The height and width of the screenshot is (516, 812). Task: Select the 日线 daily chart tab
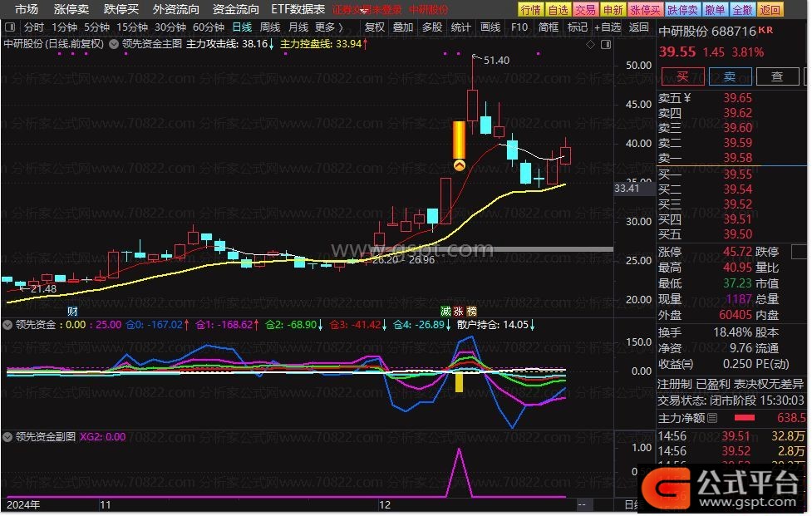pyautogui.click(x=242, y=27)
